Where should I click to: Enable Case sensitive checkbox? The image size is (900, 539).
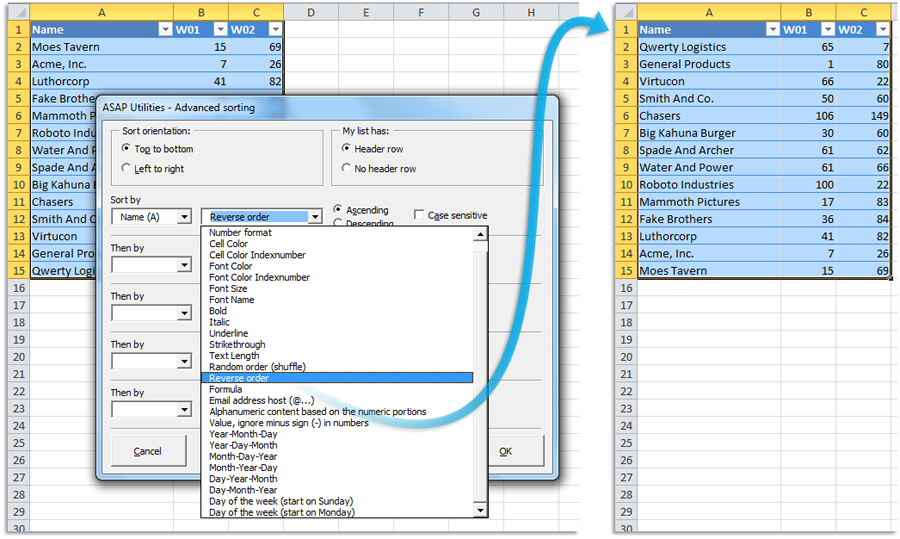pos(419,215)
